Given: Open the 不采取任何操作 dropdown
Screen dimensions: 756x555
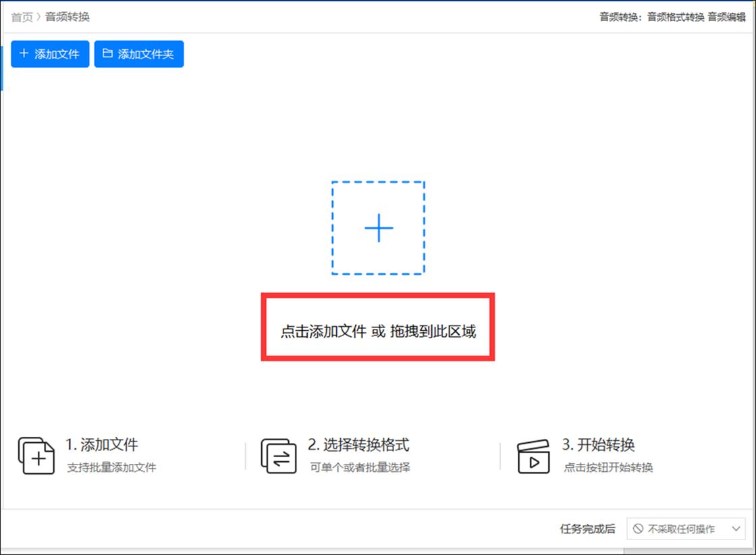Looking at the screenshot, I should (686, 529).
